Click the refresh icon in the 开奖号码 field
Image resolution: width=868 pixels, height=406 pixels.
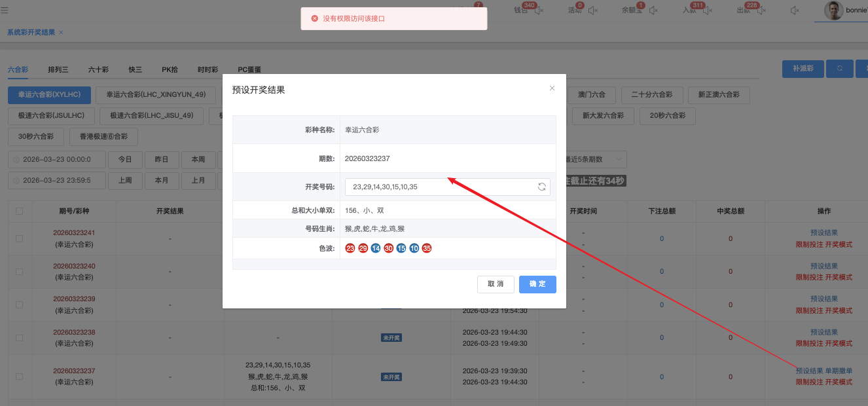point(542,187)
